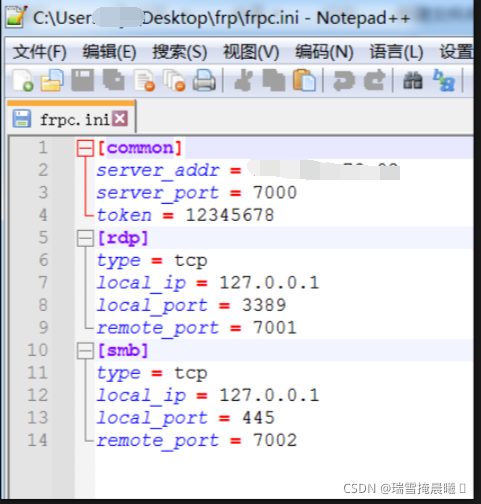Click the Copy toolbar icon
The width and height of the screenshot is (481, 504).
(274, 80)
